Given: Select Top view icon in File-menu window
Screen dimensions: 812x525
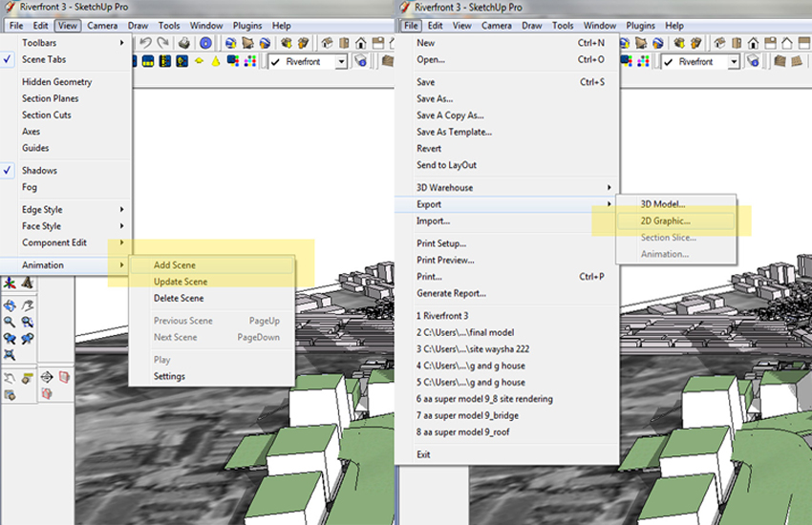Looking at the screenshot, I should point(737,43).
